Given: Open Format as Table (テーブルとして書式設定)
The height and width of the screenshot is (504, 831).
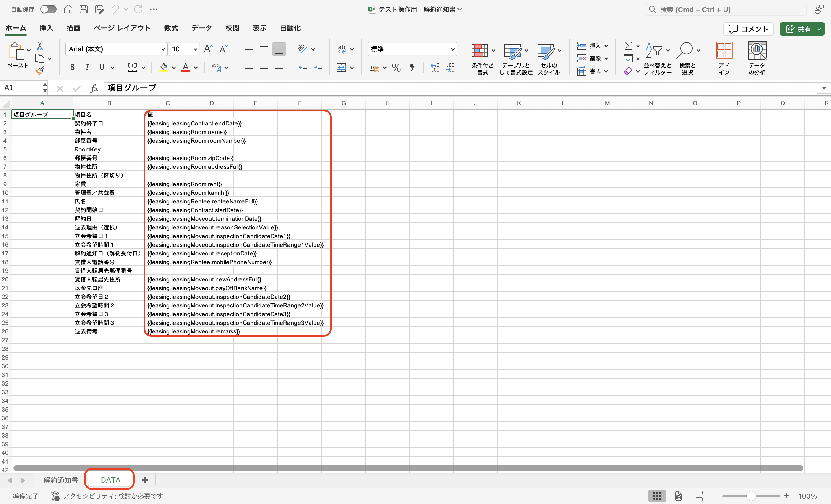Looking at the screenshot, I should (x=516, y=58).
